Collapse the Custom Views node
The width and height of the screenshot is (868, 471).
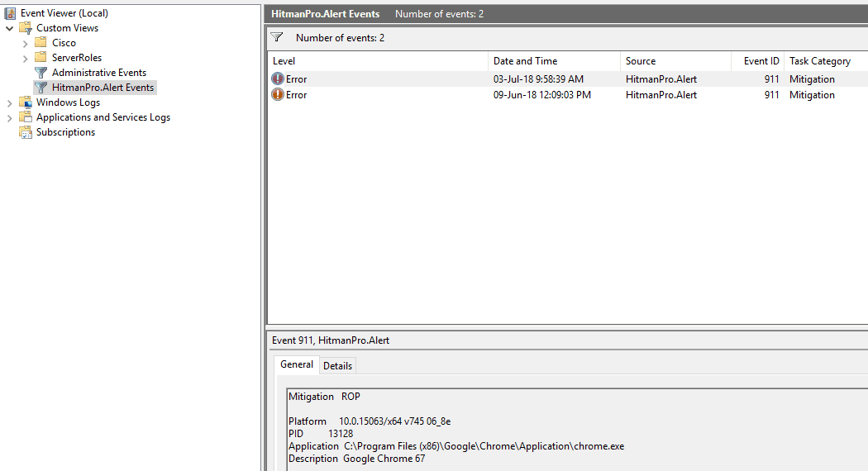pos(9,28)
